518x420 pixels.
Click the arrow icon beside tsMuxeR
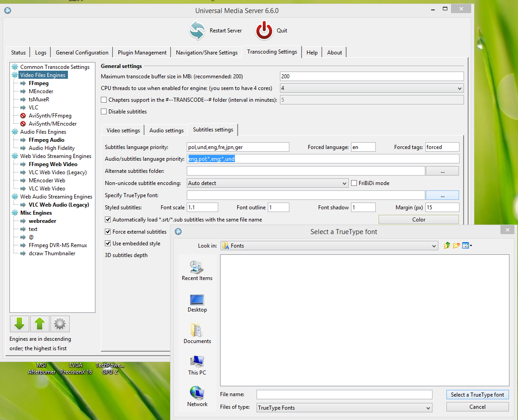point(23,99)
